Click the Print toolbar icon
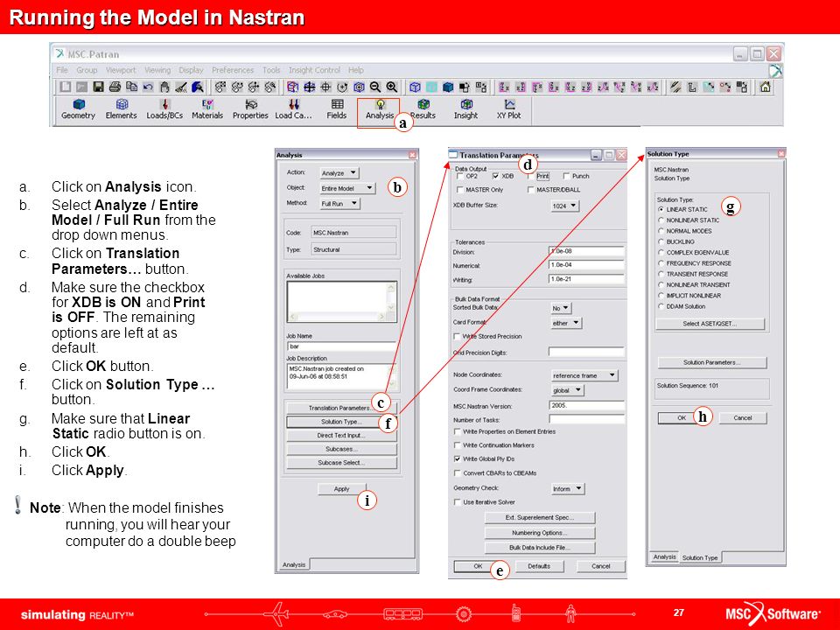The width and height of the screenshot is (840, 630). [115, 87]
